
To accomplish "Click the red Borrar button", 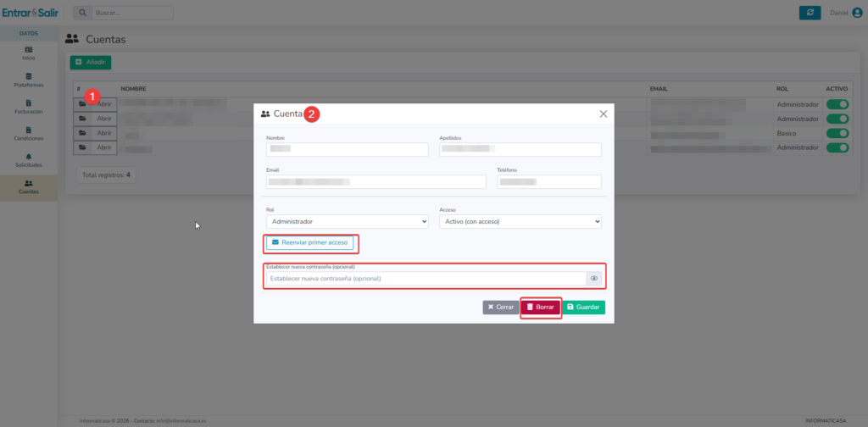I will (541, 307).
